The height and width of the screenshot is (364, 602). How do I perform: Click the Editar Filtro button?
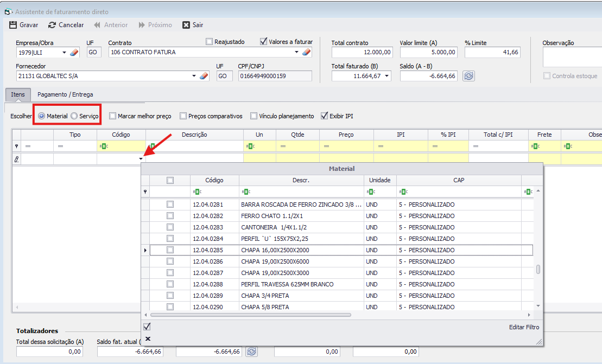click(x=524, y=327)
